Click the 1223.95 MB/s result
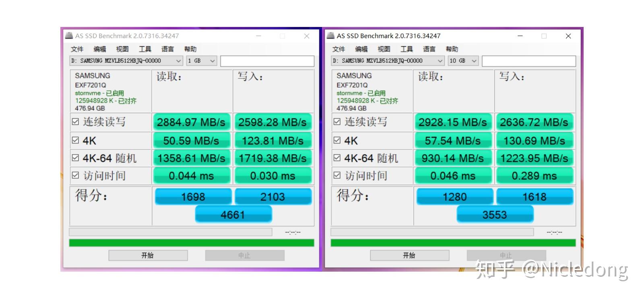The height and width of the screenshot is (299, 644). pyautogui.click(x=535, y=158)
